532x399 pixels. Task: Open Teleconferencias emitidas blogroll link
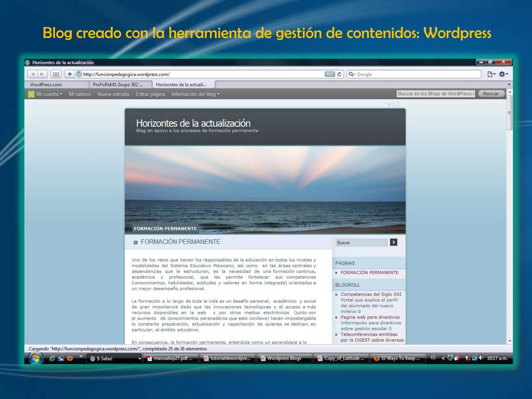coord(372,337)
